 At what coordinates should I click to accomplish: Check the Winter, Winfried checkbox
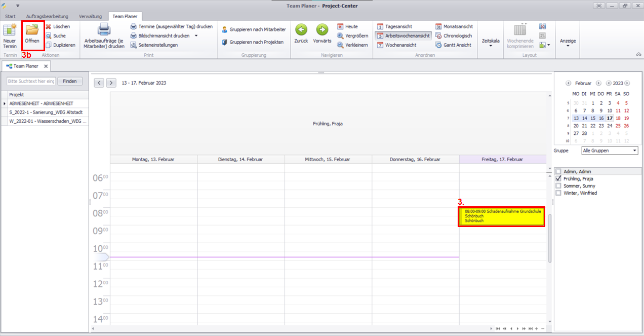tap(558, 193)
